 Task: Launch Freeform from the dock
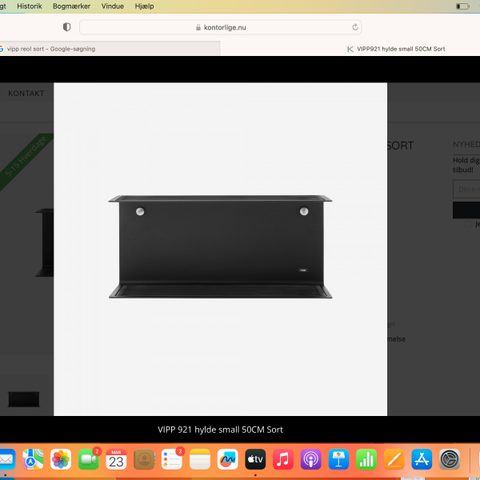pos(227,459)
